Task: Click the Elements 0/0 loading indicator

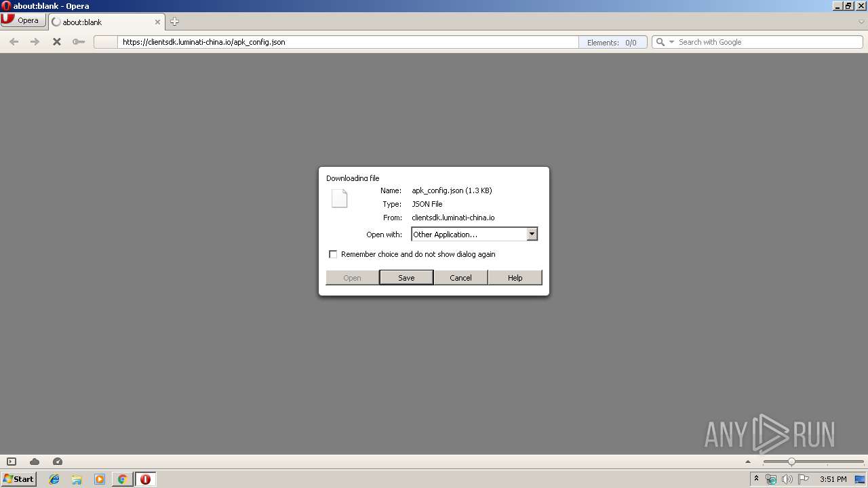Action: point(612,42)
